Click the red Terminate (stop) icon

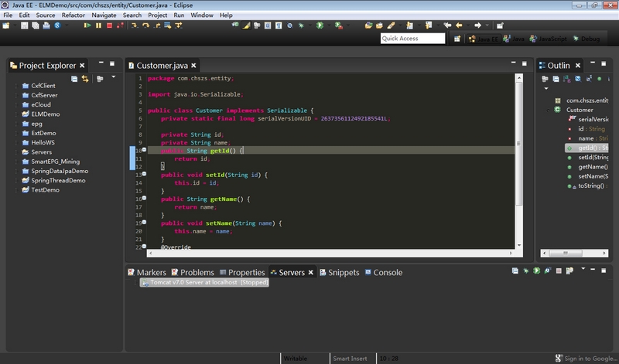click(x=109, y=26)
